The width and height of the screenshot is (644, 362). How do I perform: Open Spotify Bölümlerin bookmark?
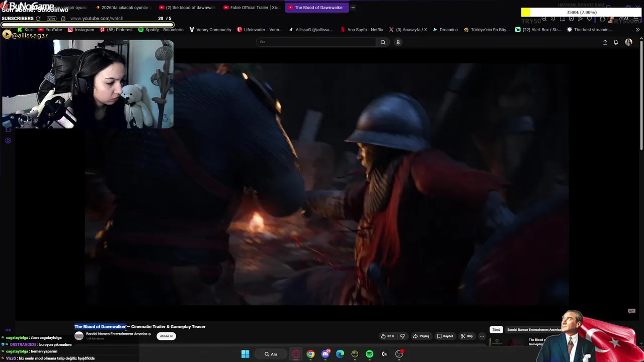[x=161, y=30]
